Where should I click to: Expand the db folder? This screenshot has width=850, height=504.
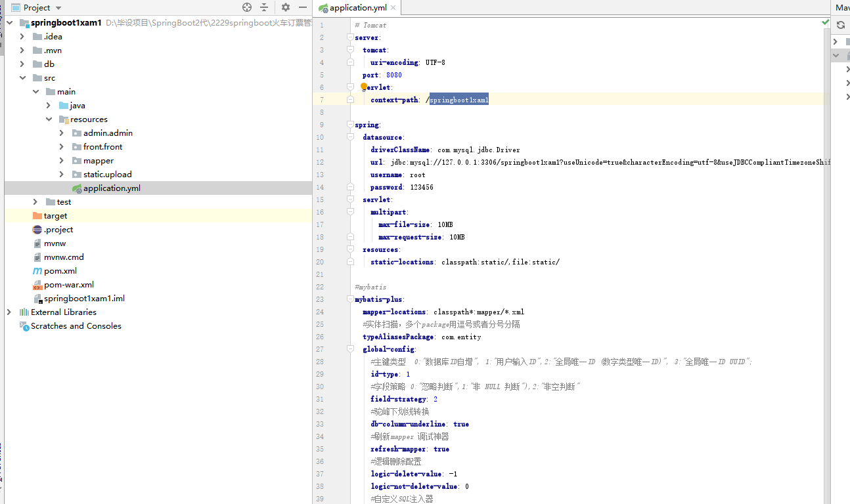click(x=22, y=64)
